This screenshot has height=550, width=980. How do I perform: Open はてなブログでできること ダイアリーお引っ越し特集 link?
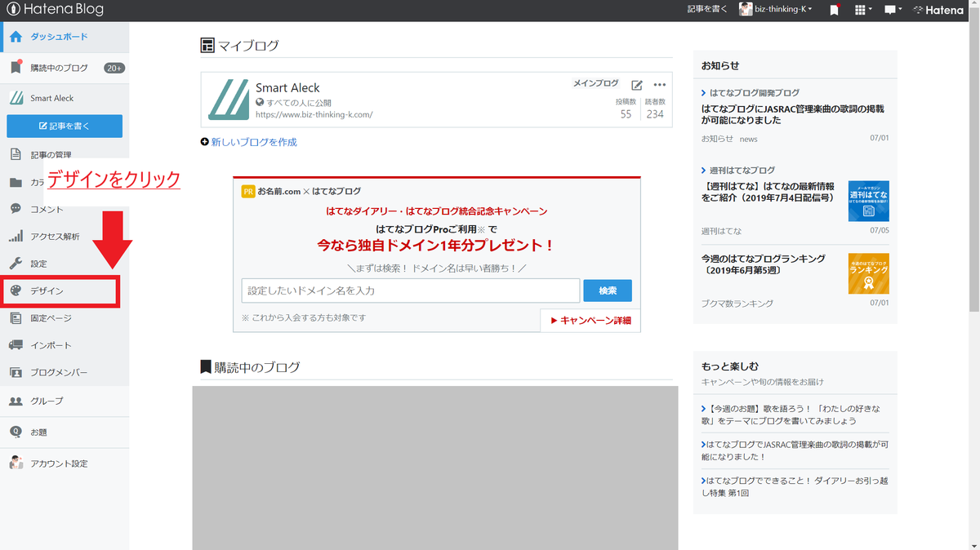coord(795,487)
